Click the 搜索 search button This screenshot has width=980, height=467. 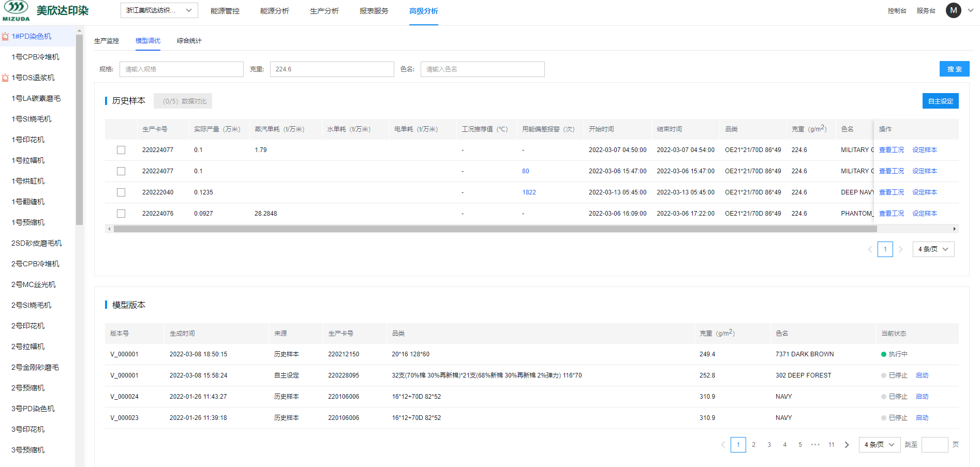pyautogui.click(x=954, y=69)
